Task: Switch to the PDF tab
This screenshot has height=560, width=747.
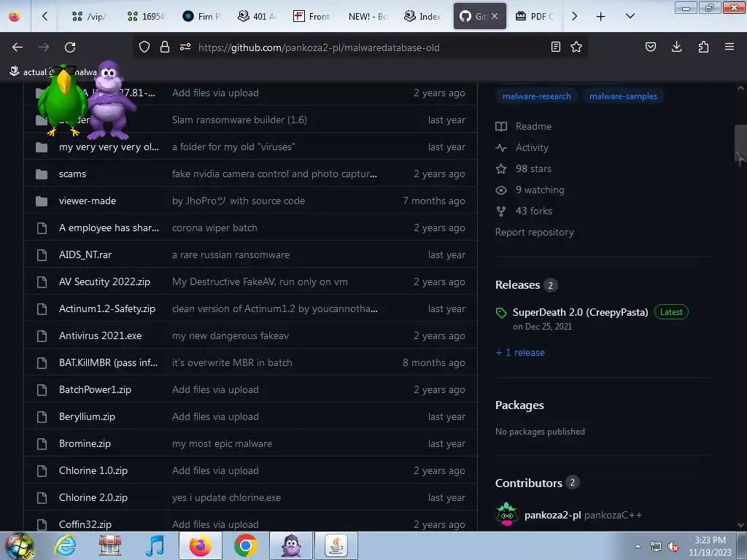Action: click(535, 16)
